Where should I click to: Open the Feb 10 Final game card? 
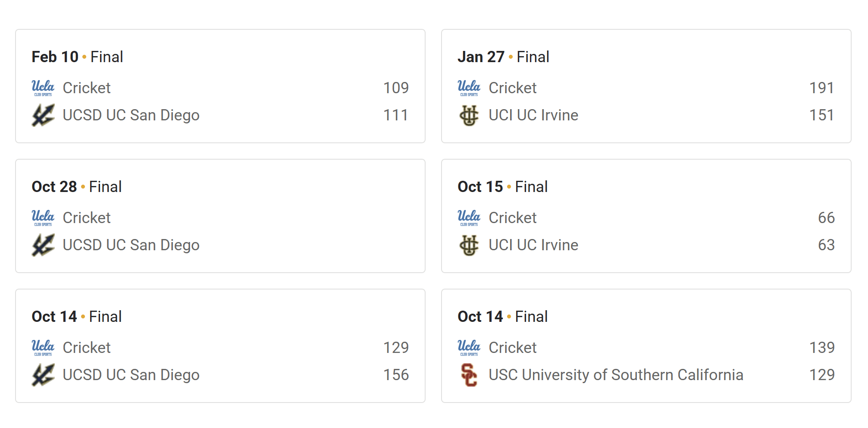pyautogui.click(x=220, y=86)
